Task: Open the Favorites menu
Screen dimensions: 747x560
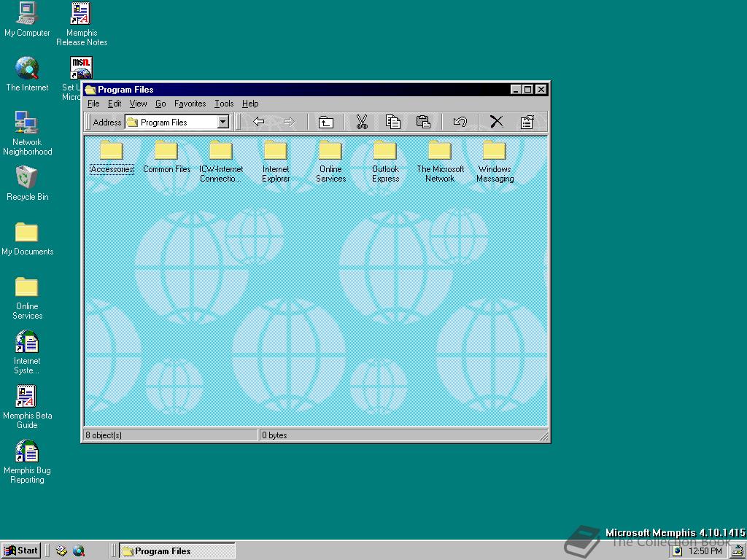Action: [x=190, y=104]
